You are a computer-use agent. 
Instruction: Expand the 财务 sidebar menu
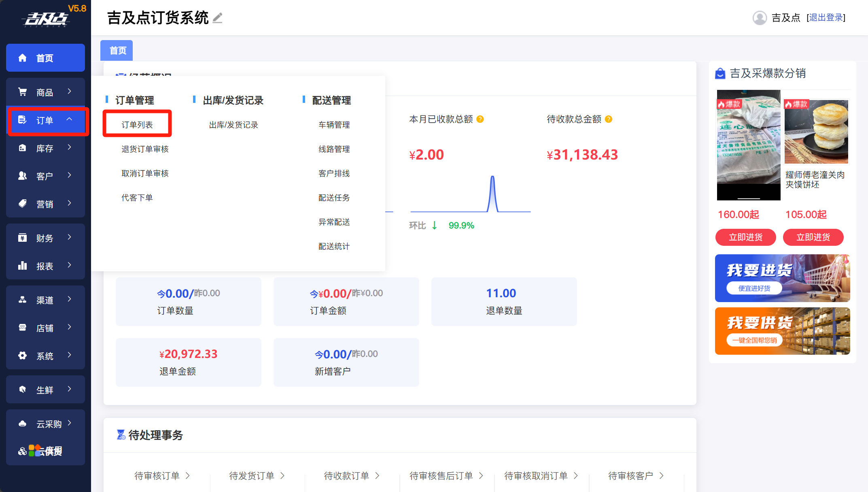[x=70, y=237]
